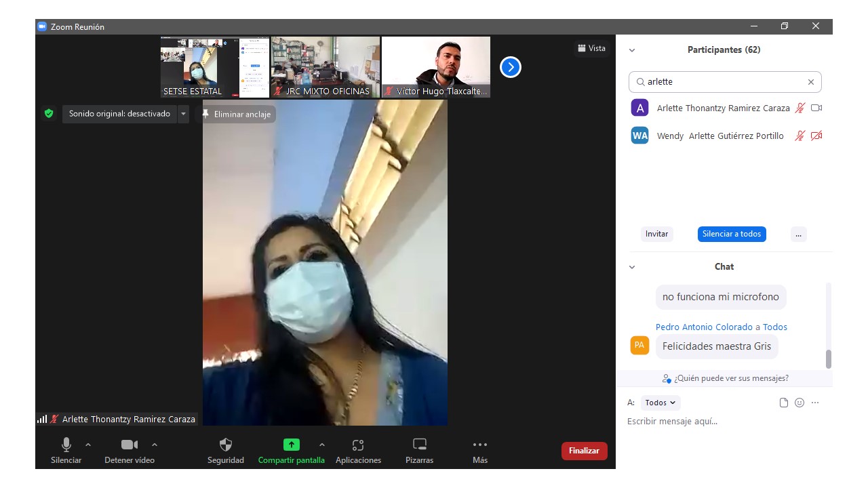This screenshot has height=488, width=868.
Task: Click the blue next-page arrow for thumbnails
Action: 511,67
